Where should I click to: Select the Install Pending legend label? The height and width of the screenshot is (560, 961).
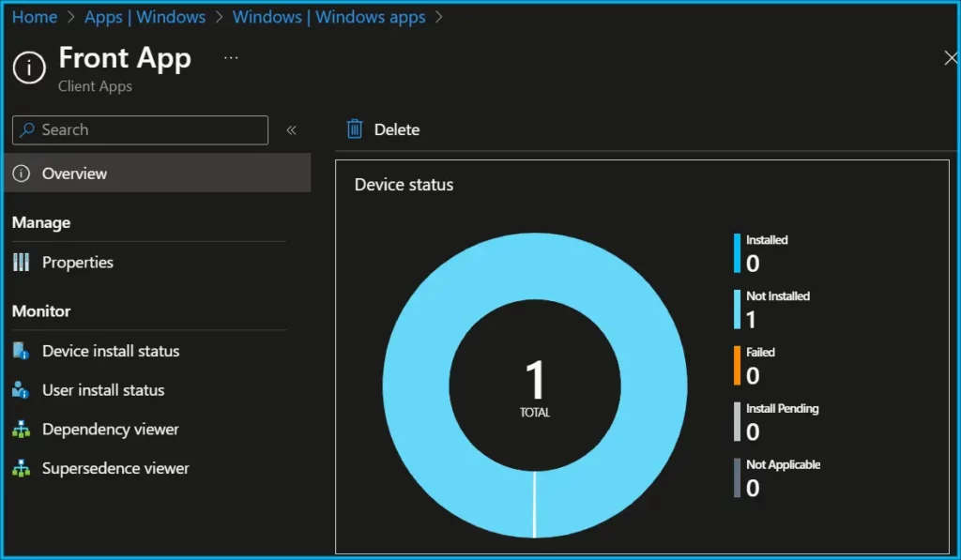pos(783,409)
